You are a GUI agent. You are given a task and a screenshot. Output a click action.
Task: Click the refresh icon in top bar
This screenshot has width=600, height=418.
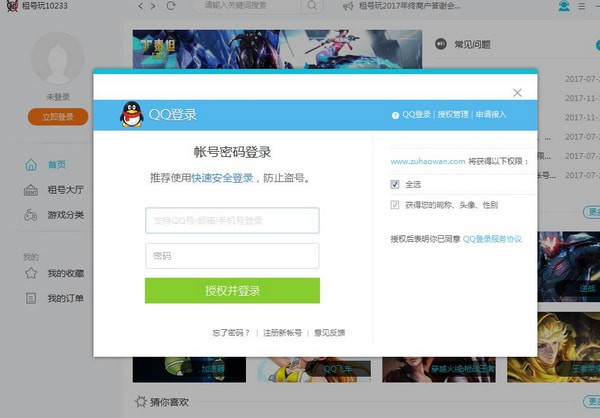pyautogui.click(x=171, y=5)
